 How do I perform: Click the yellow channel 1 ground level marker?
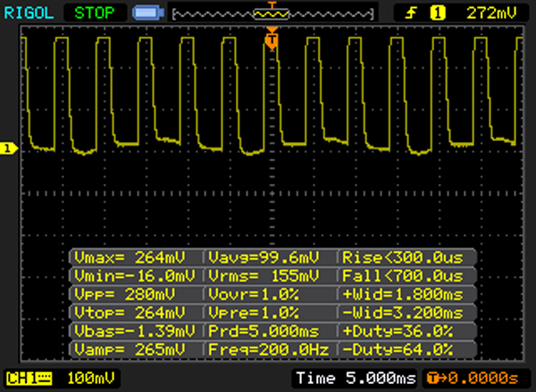point(9,148)
